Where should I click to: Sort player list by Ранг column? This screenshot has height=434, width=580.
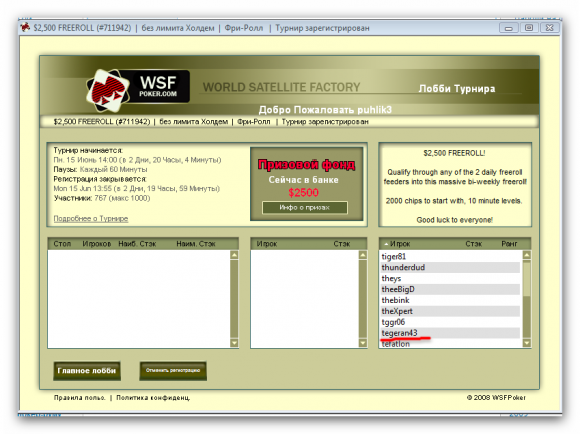pyautogui.click(x=509, y=244)
